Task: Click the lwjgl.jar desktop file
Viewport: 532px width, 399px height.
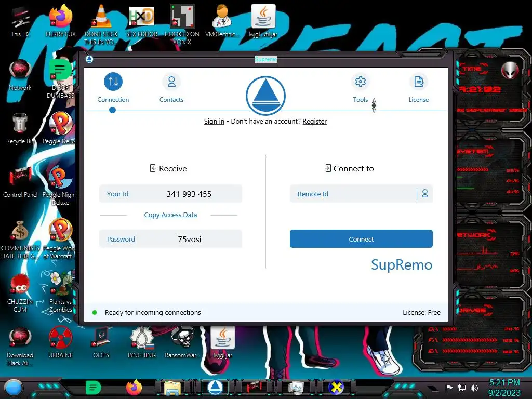Action: pos(222,343)
